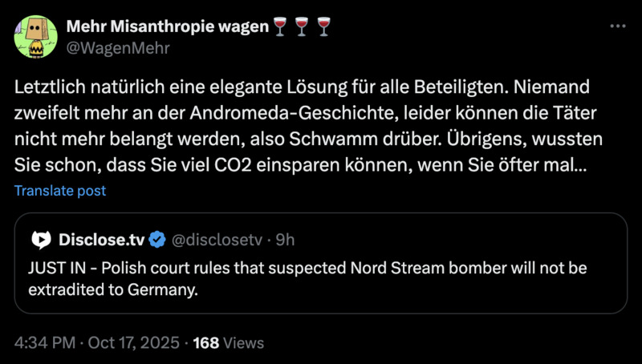Image resolution: width=642 pixels, height=364 pixels.
Task: Click the @WagenMehr handle
Action: (x=117, y=47)
